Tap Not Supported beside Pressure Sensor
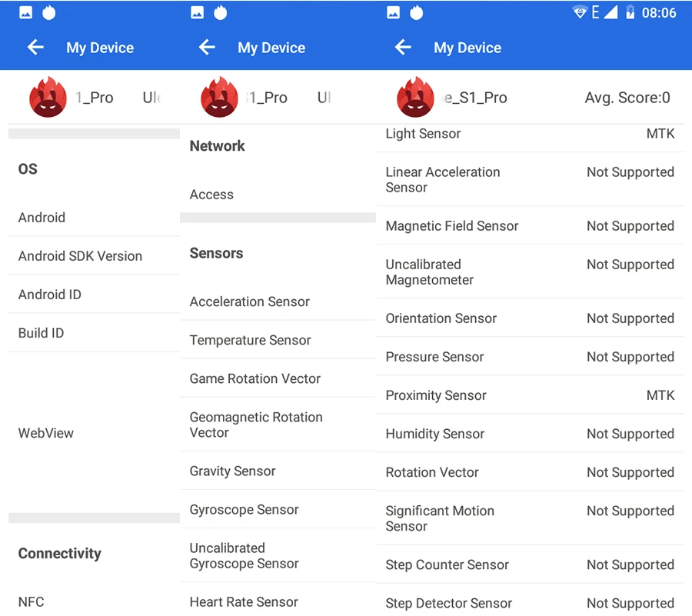 click(x=630, y=357)
